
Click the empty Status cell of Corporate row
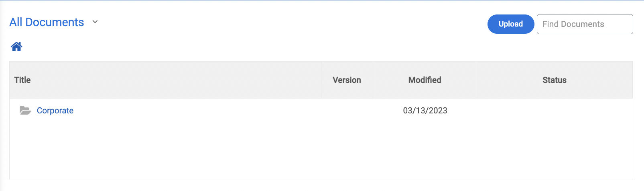point(555,111)
